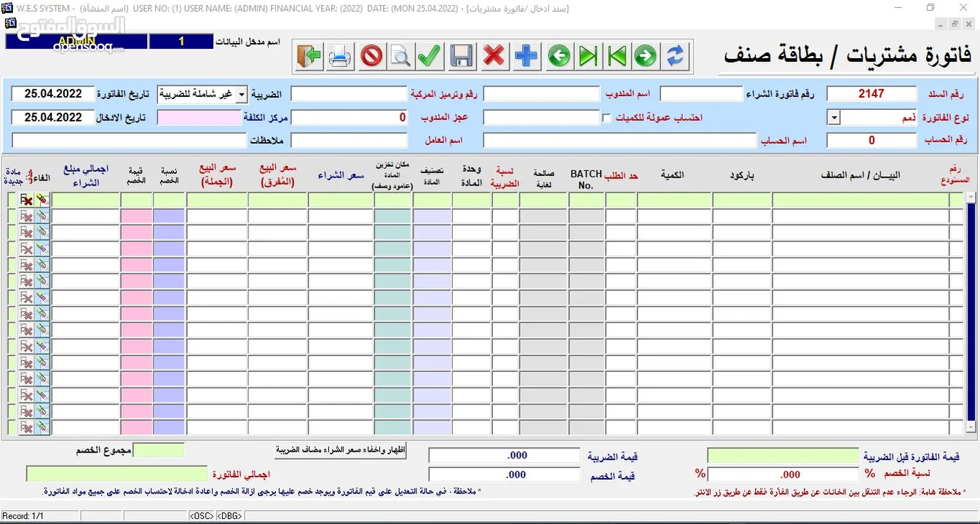
Task: Delete record with the red X icon
Action: click(x=494, y=56)
